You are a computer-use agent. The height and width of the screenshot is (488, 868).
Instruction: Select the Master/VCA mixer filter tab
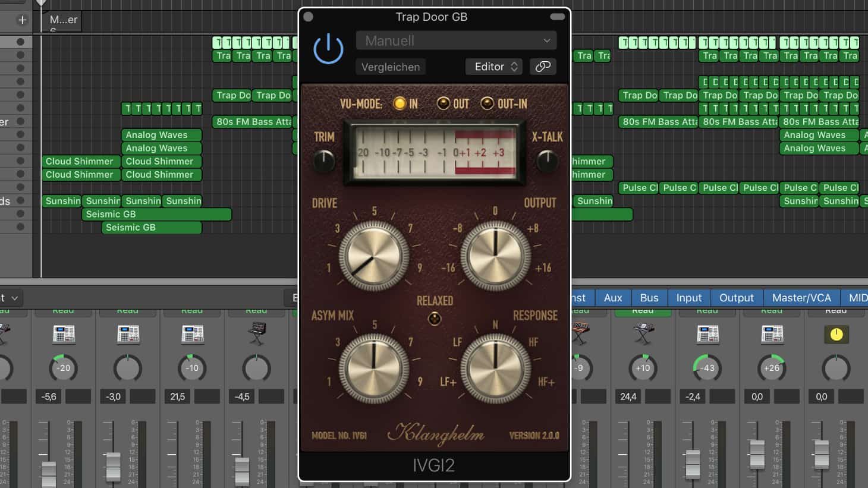pyautogui.click(x=801, y=298)
